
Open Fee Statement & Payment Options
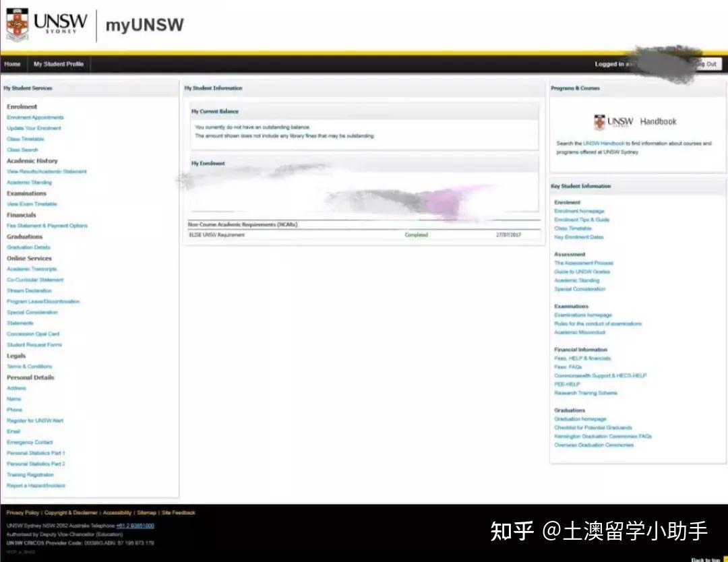click(48, 225)
